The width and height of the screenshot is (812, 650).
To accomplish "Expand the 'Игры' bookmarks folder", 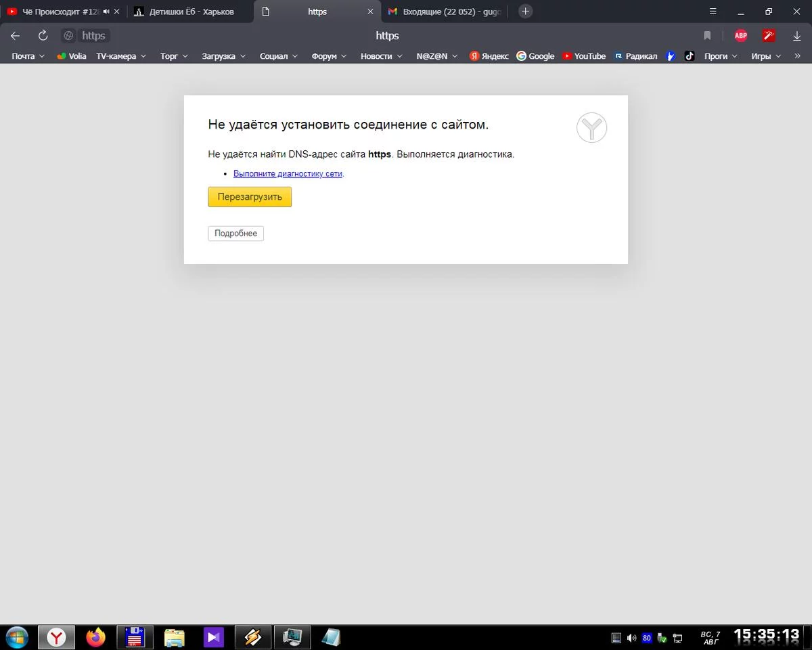I will point(766,56).
